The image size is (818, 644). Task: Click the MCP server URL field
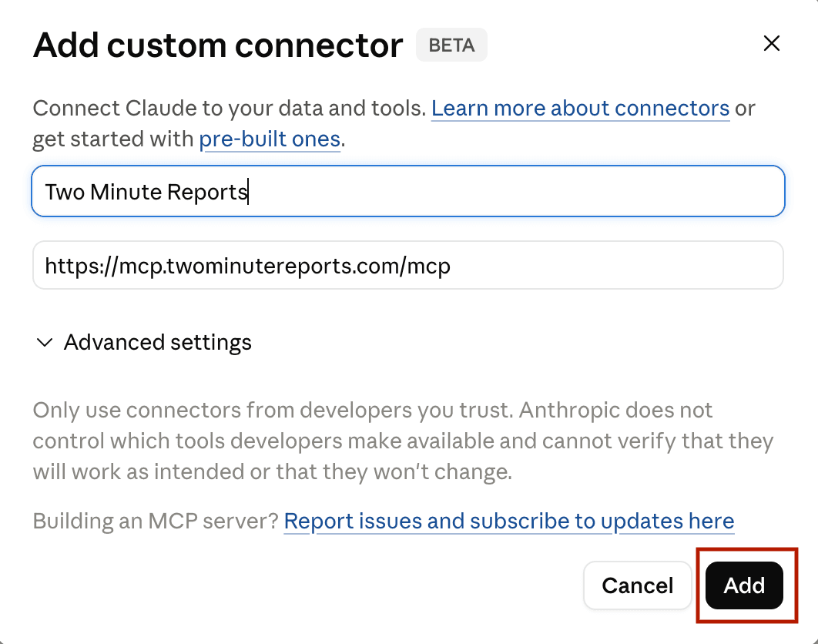point(408,265)
